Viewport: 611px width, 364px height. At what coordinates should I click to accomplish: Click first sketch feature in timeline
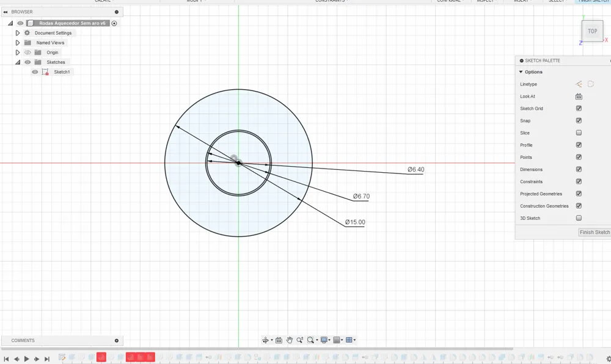pyautogui.click(x=62, y=357)
